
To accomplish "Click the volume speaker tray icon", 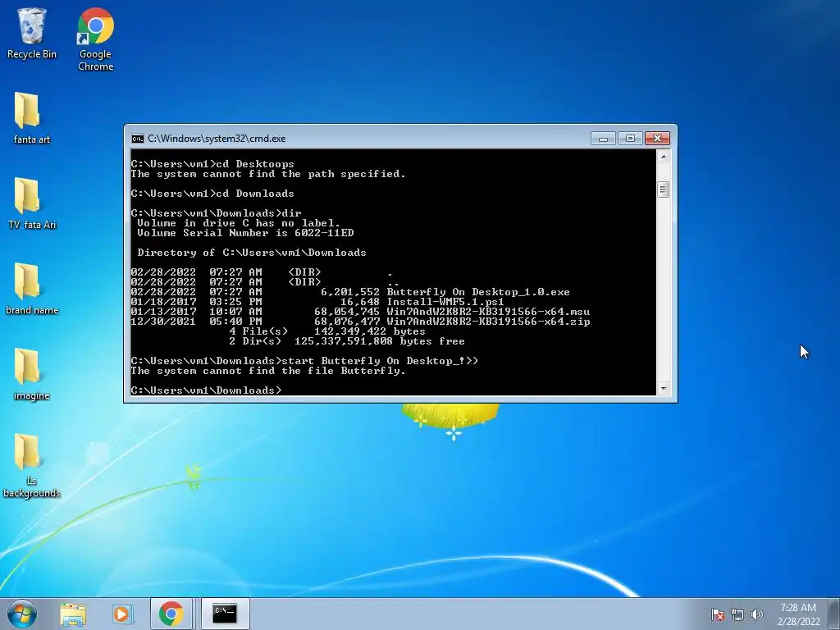I will [756, 614].
